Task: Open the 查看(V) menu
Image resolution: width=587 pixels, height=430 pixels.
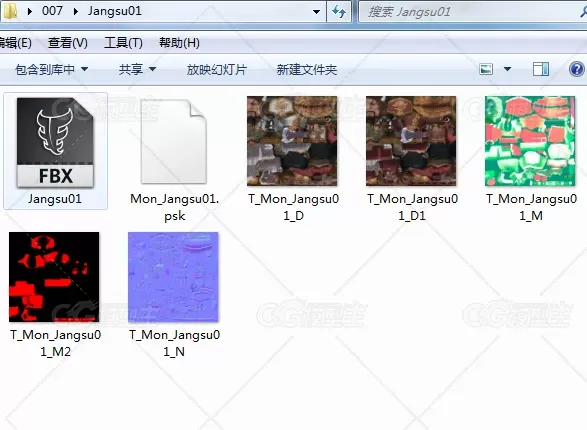Action: click(68, 43)
